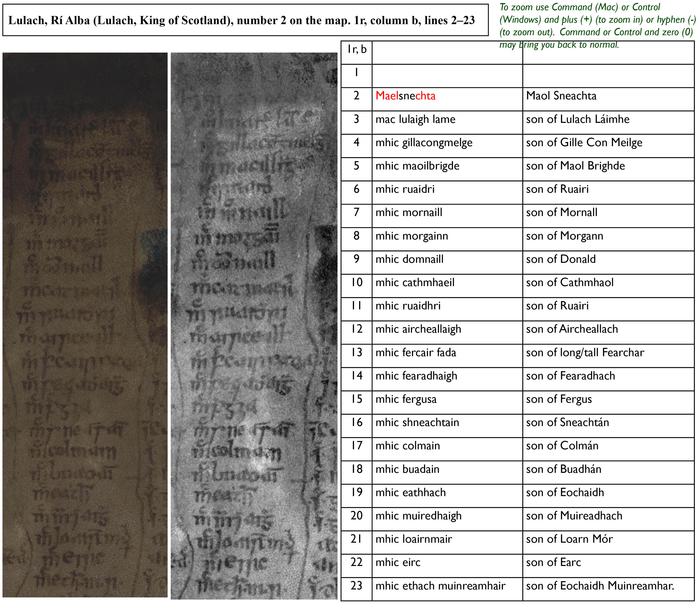The height and width of the screenshot is (614, 700).
Task: Select 'son of Ruairi' in row 6
Action: pos(608,192)
